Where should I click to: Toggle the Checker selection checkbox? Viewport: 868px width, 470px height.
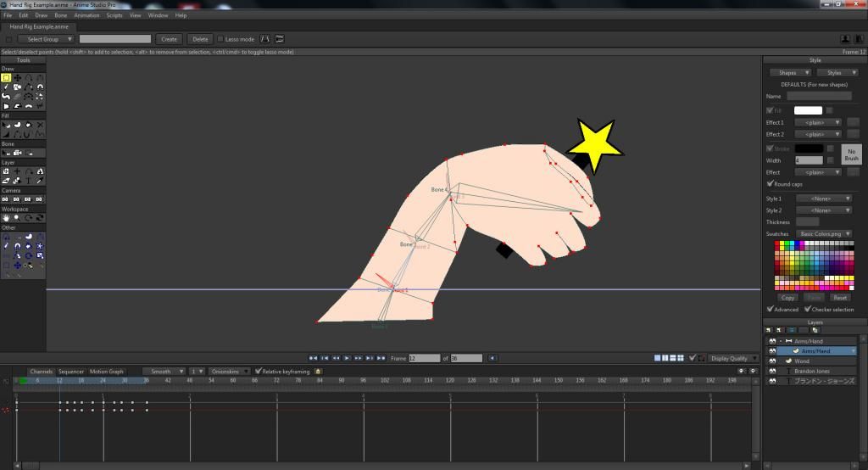(808, 309)
